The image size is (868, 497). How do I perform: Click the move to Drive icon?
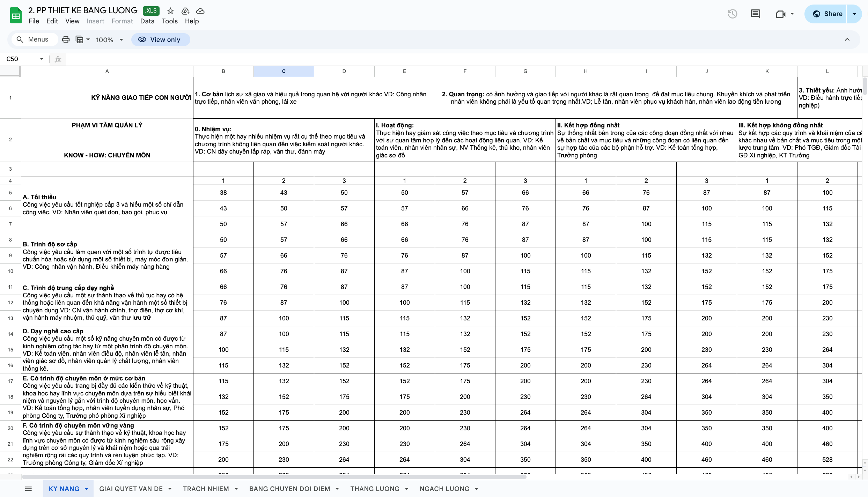185,11
